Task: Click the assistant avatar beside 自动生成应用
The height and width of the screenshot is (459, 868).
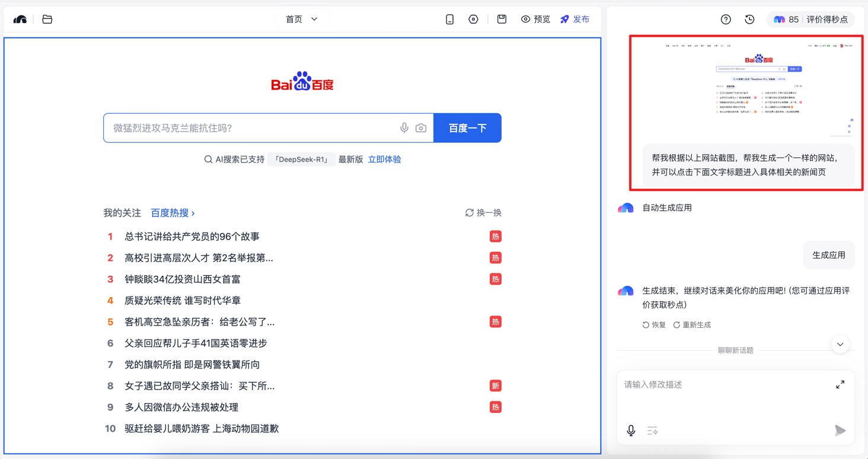Action: pos(626,208)
